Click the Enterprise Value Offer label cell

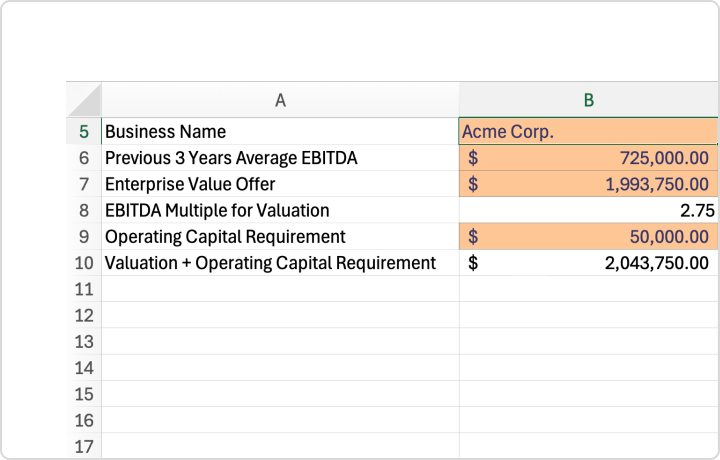pyautogui.click(x=280, y=184)
